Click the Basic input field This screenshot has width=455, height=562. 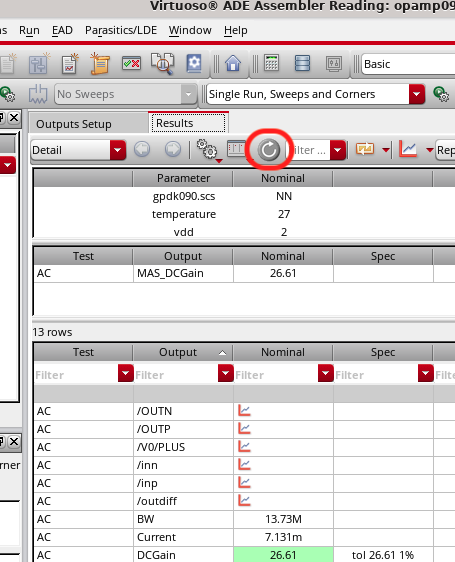[x=408, y=64]
